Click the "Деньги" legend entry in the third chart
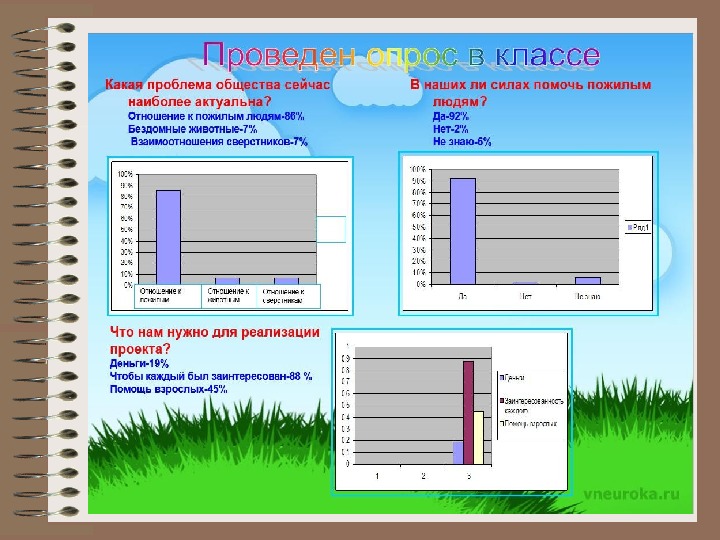The height and width of the screenshot is (540, 720). pos(512,378)
